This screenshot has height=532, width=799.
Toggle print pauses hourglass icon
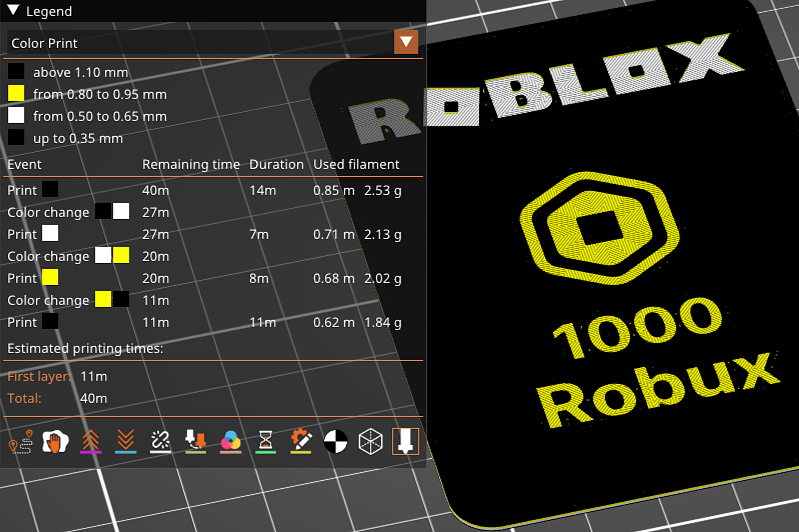tap(265, 441)
